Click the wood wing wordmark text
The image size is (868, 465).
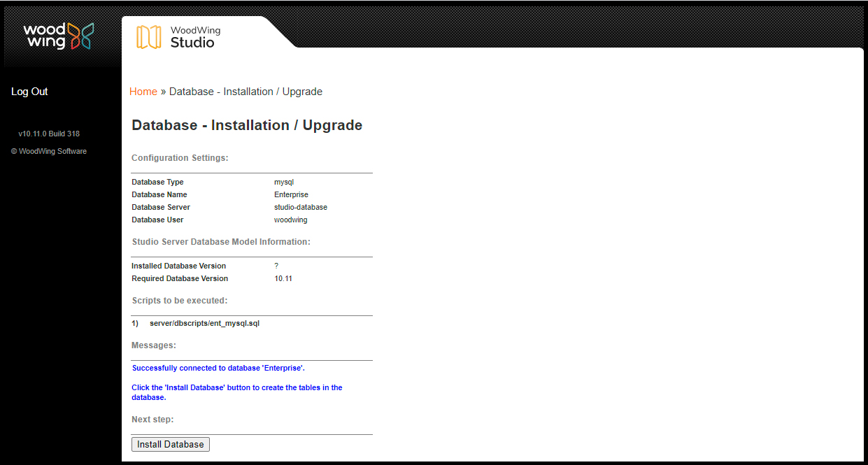pyautogui.click(x=44, y=36)
